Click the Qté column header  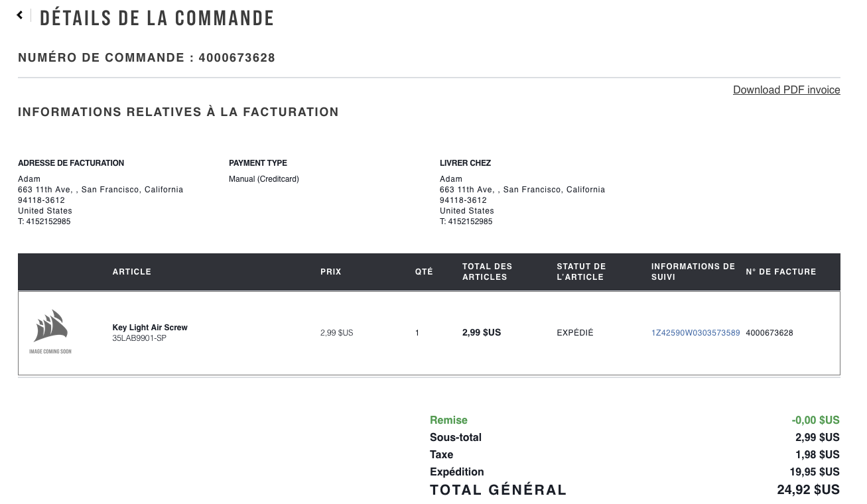[x=424, y=272]
